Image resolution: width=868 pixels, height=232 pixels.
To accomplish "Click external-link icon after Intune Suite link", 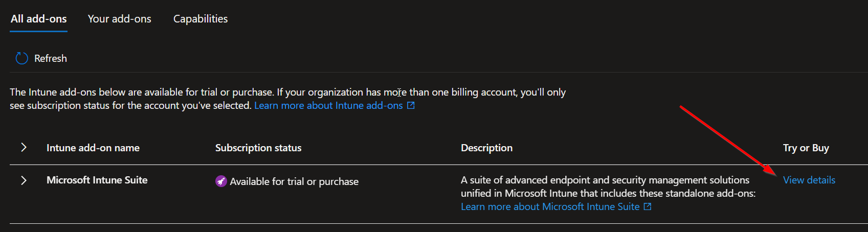I will coord(648,207).
